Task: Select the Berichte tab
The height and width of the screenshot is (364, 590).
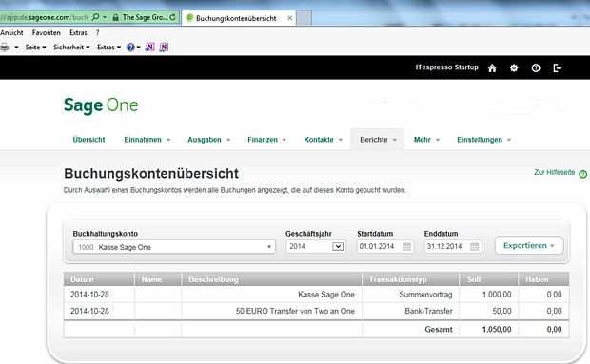Action: point(378,140)
